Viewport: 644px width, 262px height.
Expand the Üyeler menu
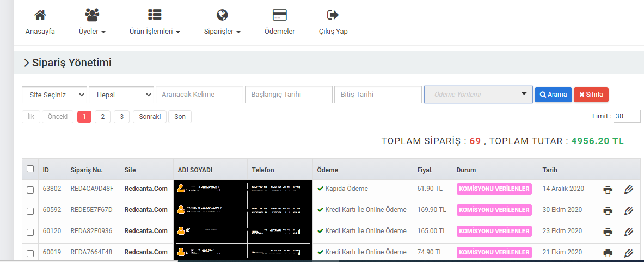tap(92, 32)
